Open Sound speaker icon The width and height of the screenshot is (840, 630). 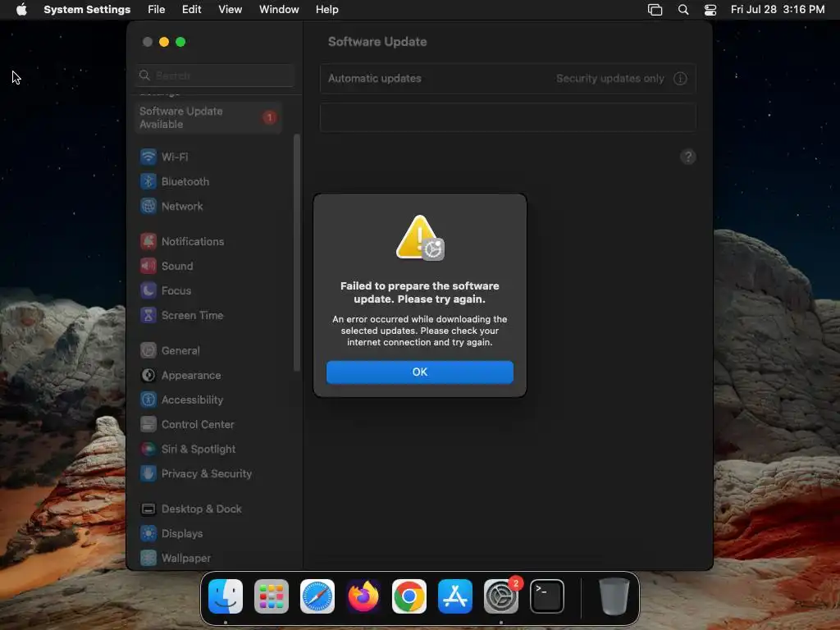[148, 267]
